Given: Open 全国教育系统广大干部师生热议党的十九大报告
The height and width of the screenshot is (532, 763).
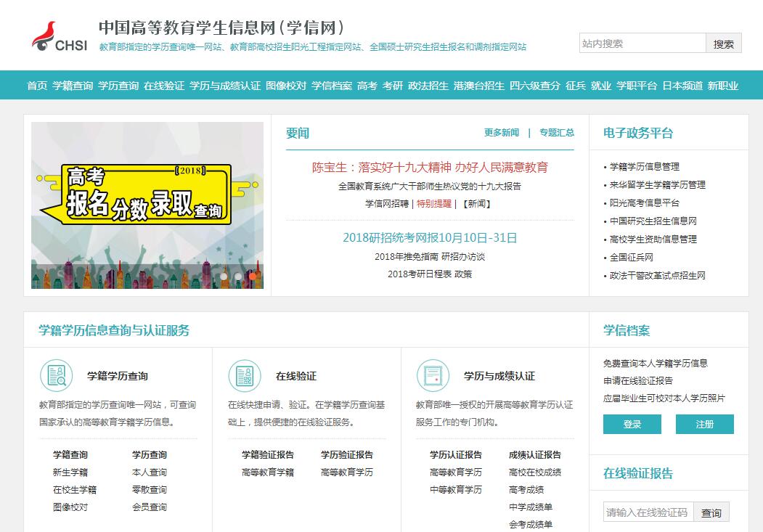Looking at the screenshot, I should coord(430,187).
